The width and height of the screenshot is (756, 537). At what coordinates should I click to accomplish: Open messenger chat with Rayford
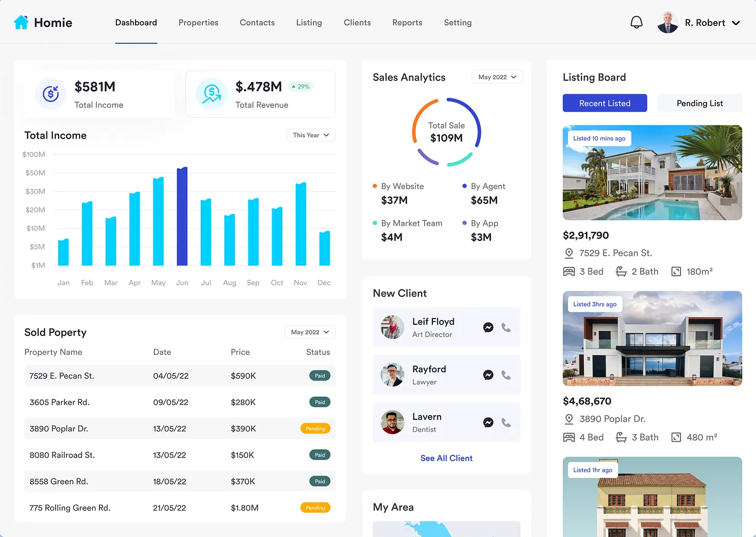tap(488, 375)
